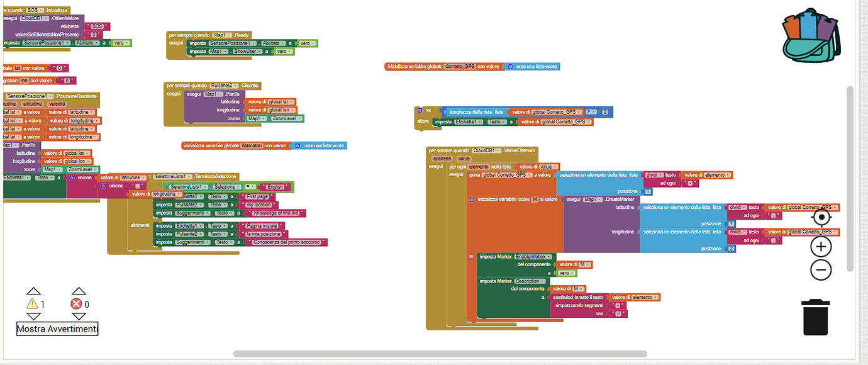Click gear icon on 'crea una lista vuota' after Corretto_GPS

pyautogui.click(x=511, y=67)
